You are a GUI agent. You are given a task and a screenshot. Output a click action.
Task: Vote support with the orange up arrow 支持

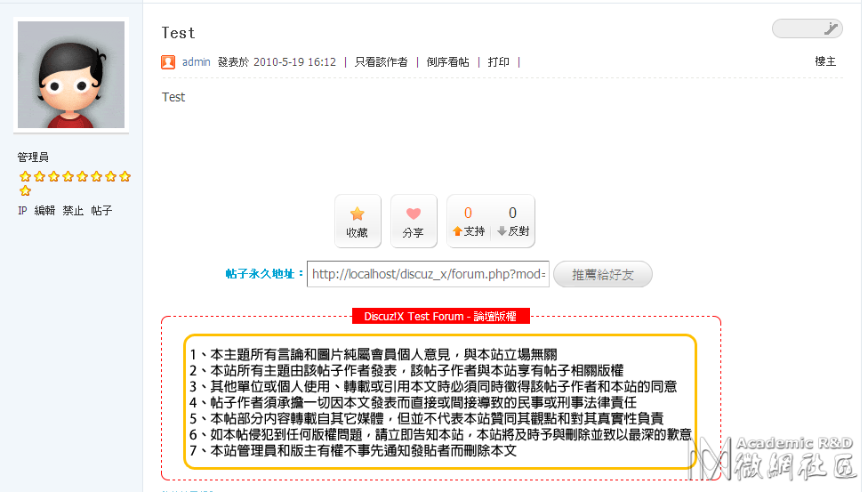(469, 222)
